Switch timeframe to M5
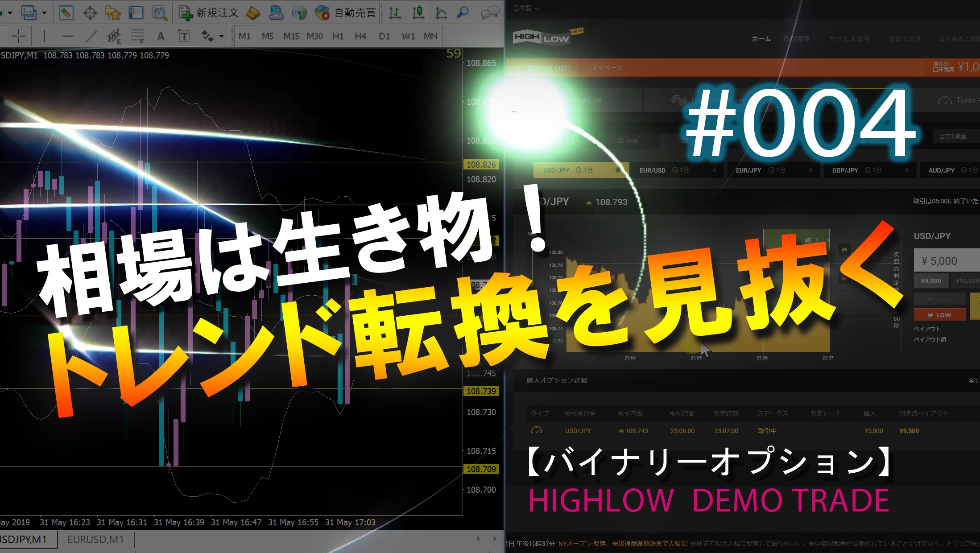980x553 pixels. 268,36
